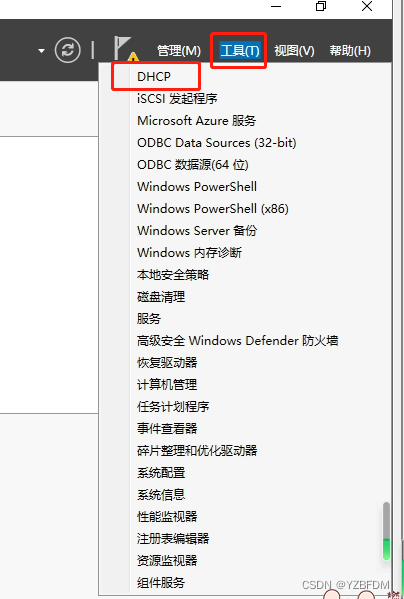404x599 pixels.
Task: Open the notifications flag icon
Action: pos(123,47)
